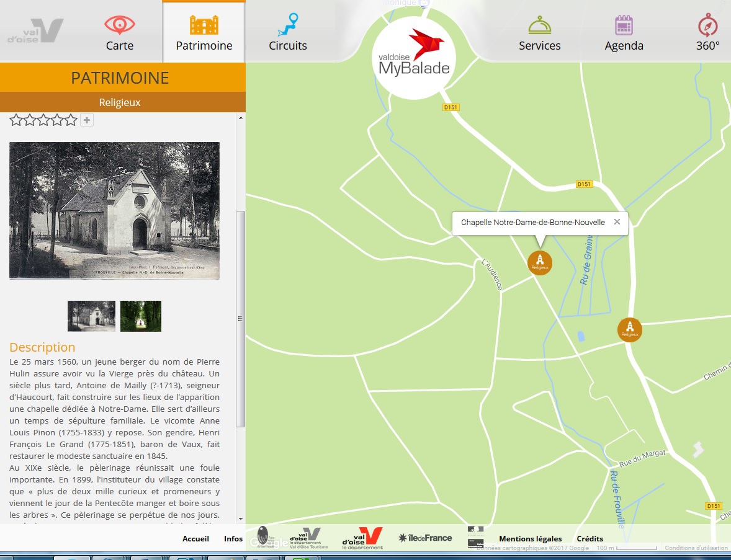Click the black and white footer logo

coord(475,537)
